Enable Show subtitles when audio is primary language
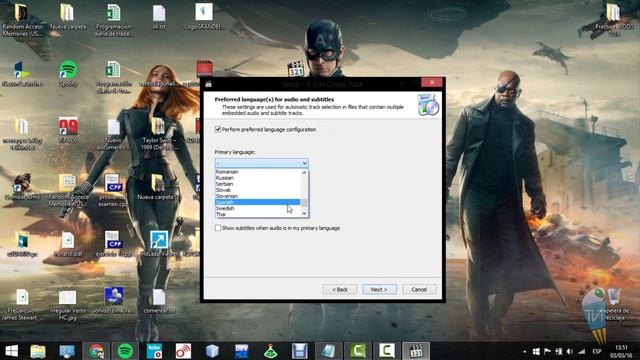The height and width of the screenshot is (360, 640). tap(218, 228)
